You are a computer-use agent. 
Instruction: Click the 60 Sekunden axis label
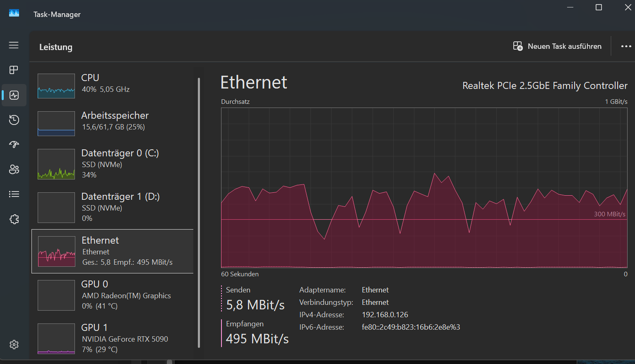[x=240, y=274]
